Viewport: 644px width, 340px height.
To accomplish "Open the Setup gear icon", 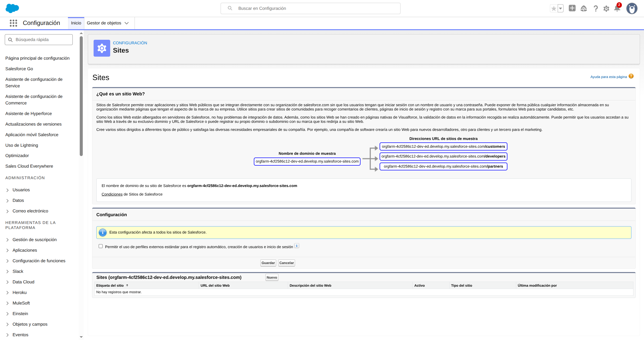I will point(606,9).
